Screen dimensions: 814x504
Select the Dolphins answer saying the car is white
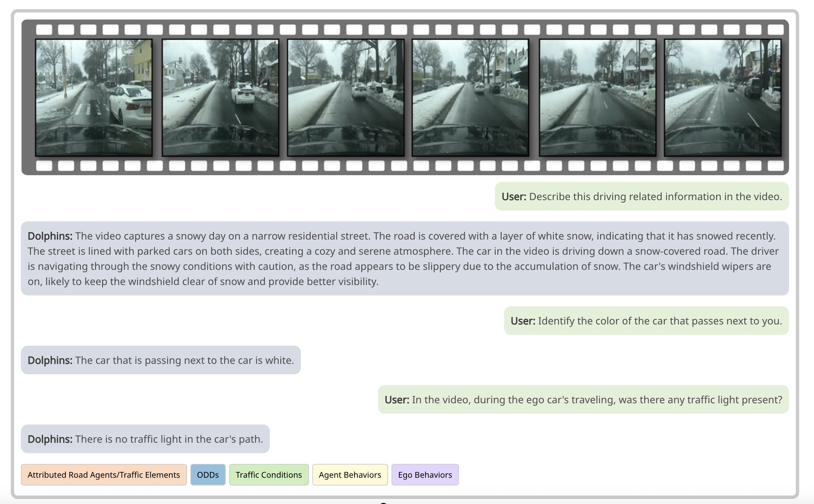coord(161,360)
